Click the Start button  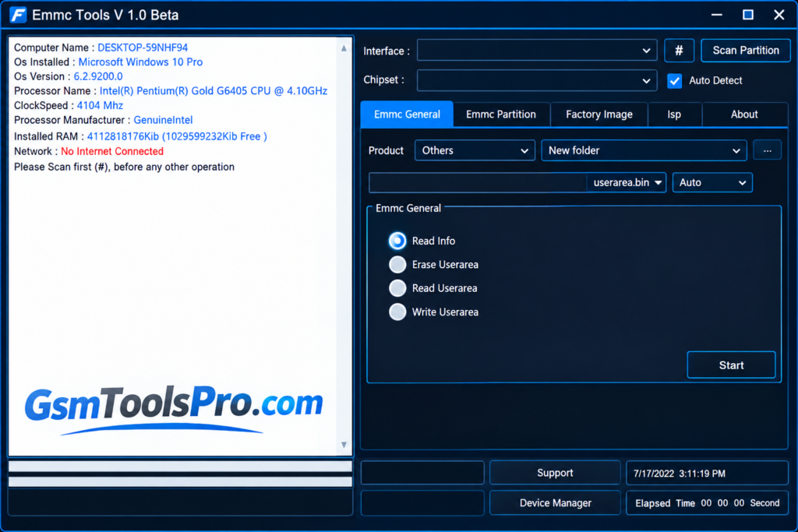731,365
